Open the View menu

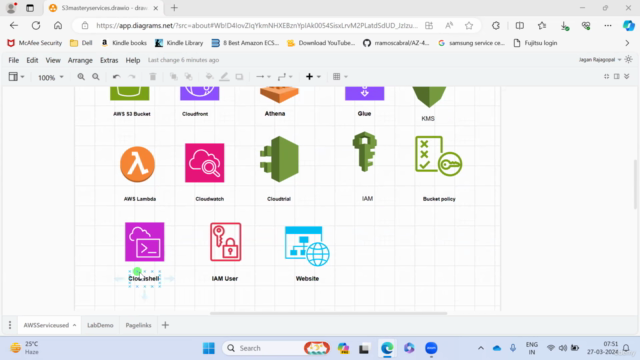(x=53, y=60)
